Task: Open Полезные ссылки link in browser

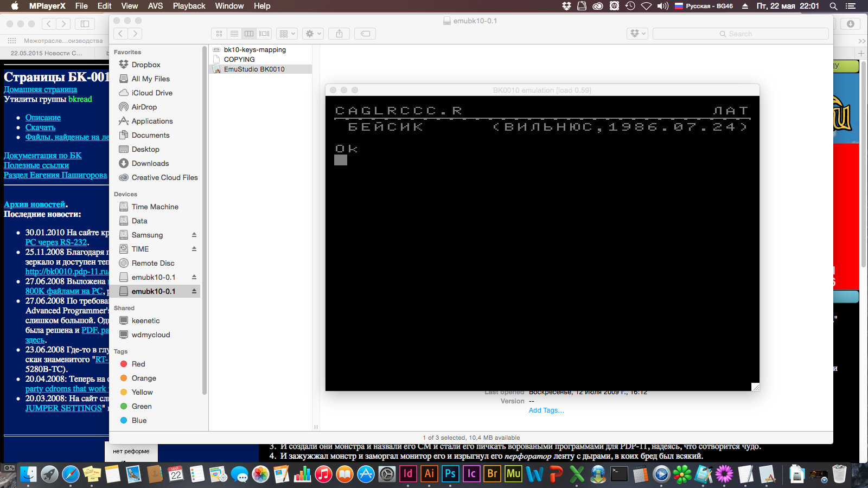Action: pyautogui.click(x=36, y=165)
